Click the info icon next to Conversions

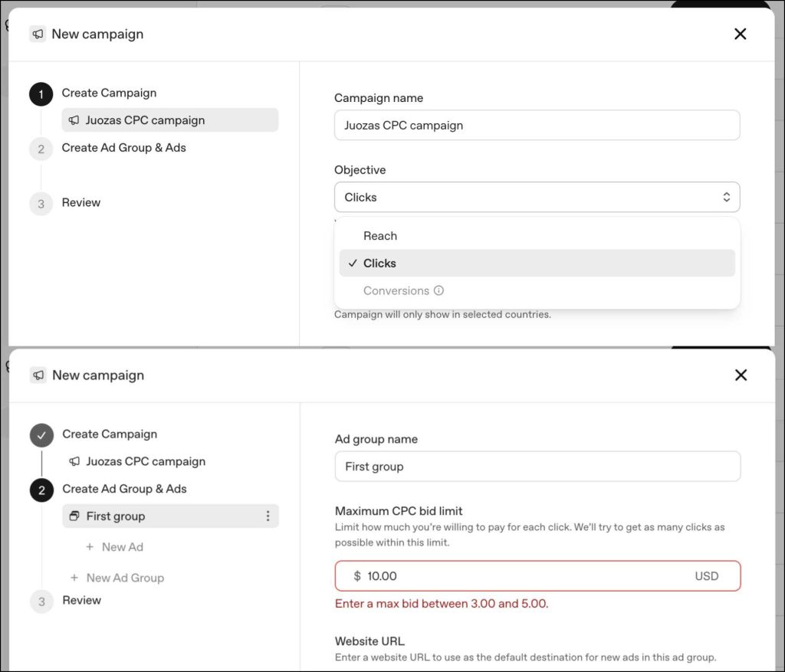pos(438,290)
